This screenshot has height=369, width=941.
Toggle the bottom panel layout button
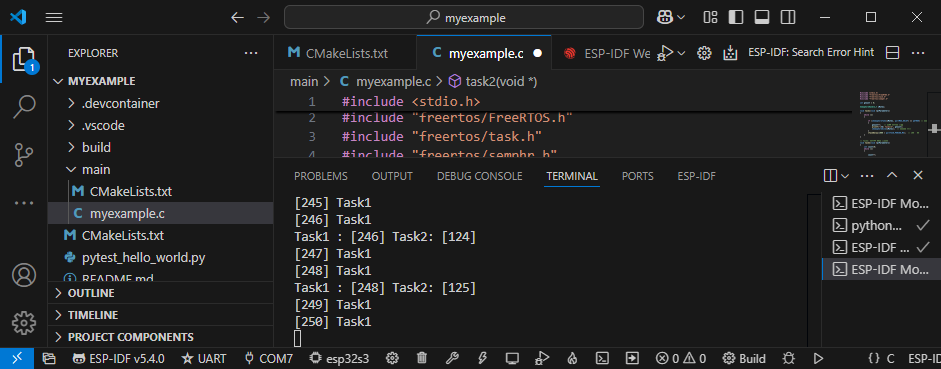point(762,17)
